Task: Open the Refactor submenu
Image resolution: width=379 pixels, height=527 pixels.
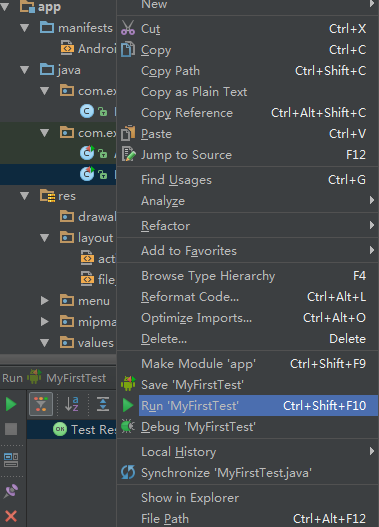Action: coord(248,226)
